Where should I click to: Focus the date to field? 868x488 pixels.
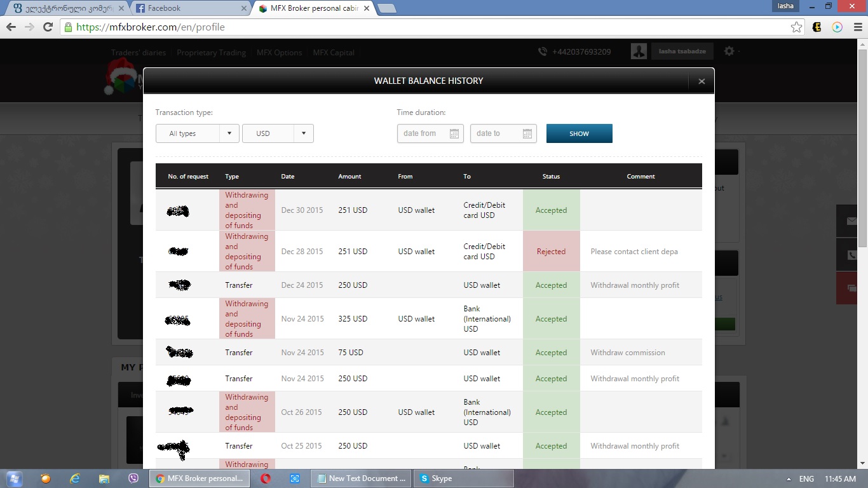click(x=503, y=133)
